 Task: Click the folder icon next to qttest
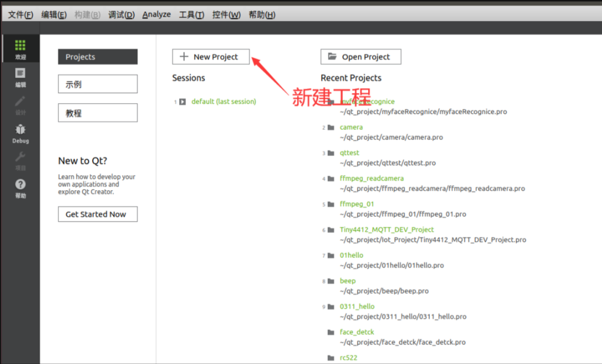(x=331, y=153)
